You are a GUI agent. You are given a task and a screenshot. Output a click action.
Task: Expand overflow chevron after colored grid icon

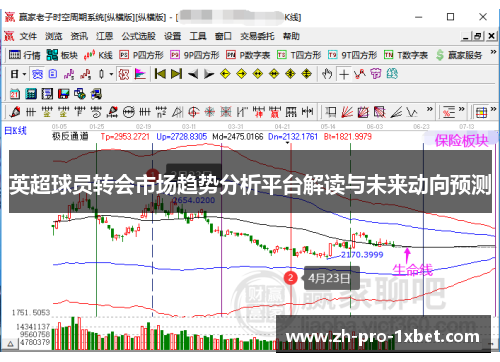[493, 109]
